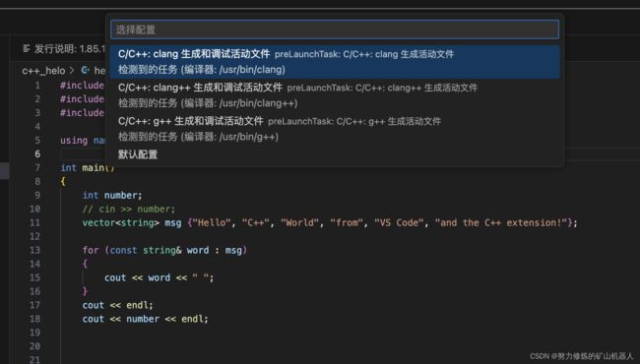The width and height of the screenshot is (640, 364).
Task: Click the release notes tab icon
Action: [x=27, y=49]
